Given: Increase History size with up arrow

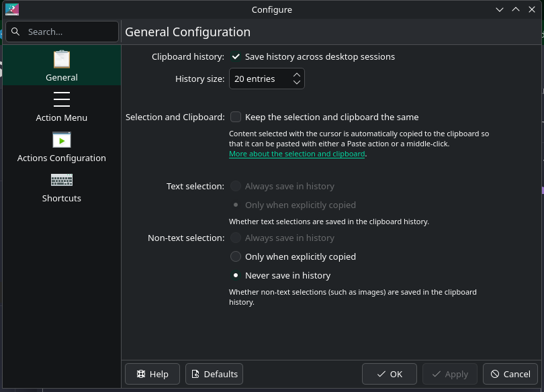Looking at the screenshot, I should (x=297, y=75).
